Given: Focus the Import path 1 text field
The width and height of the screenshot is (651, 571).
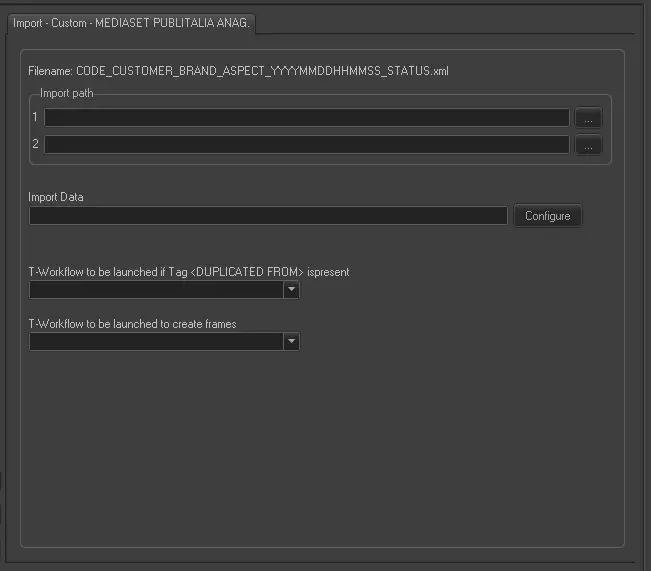Looking at the screenshot, I should click(306, 118).
